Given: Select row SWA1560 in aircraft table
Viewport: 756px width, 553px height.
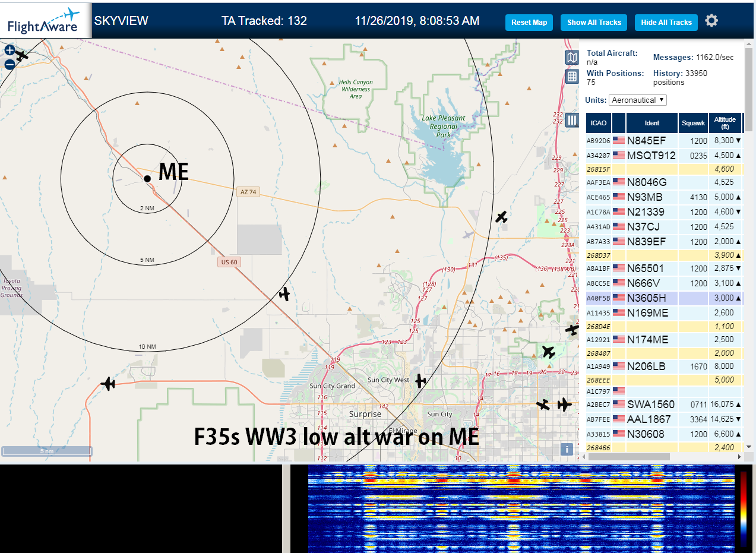Looking at the screenshot, I should (x=664, y=405).
